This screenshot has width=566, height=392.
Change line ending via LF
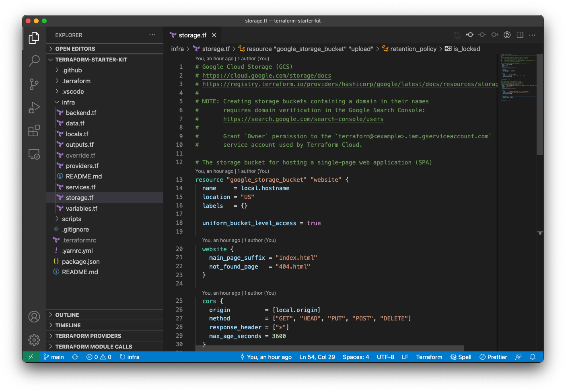[405, 357]
